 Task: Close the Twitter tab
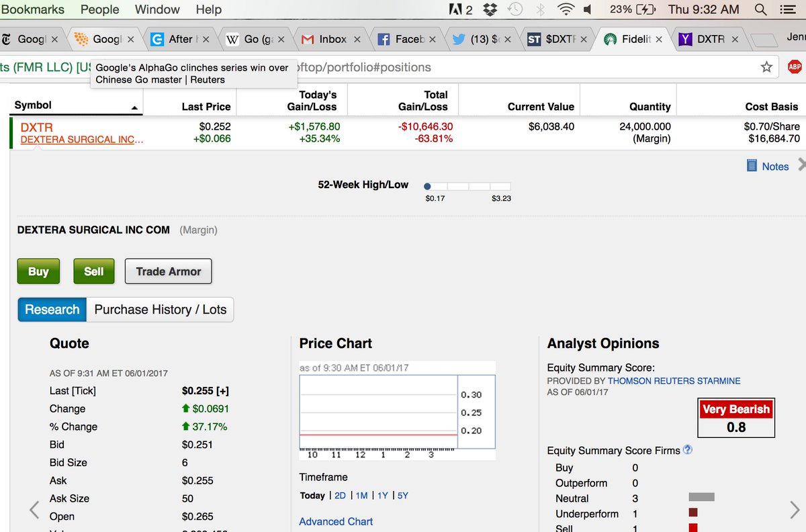508,39
